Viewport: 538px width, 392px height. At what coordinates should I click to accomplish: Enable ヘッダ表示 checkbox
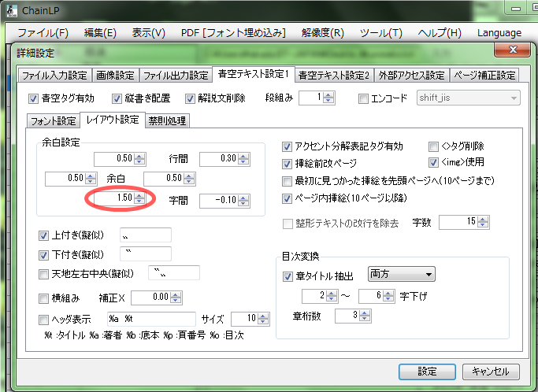[x=43, y=320]
